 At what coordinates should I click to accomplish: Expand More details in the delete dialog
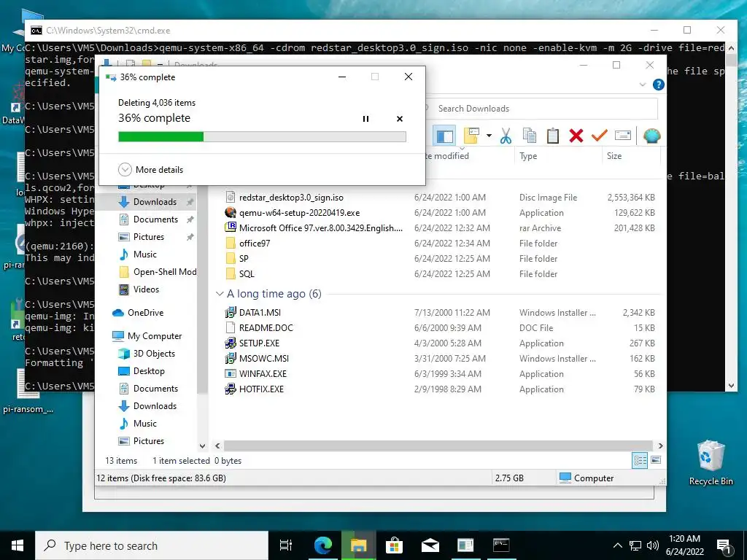click(x=150, y=169)
